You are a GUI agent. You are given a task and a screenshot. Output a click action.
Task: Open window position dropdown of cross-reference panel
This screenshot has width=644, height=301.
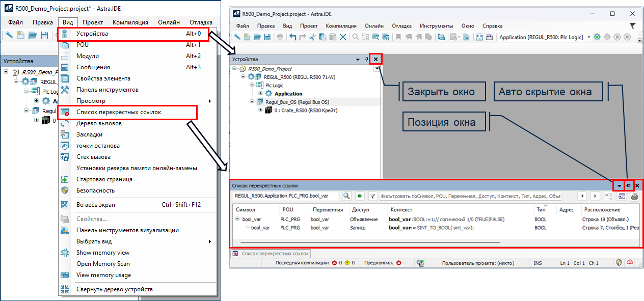click(620, 186)
